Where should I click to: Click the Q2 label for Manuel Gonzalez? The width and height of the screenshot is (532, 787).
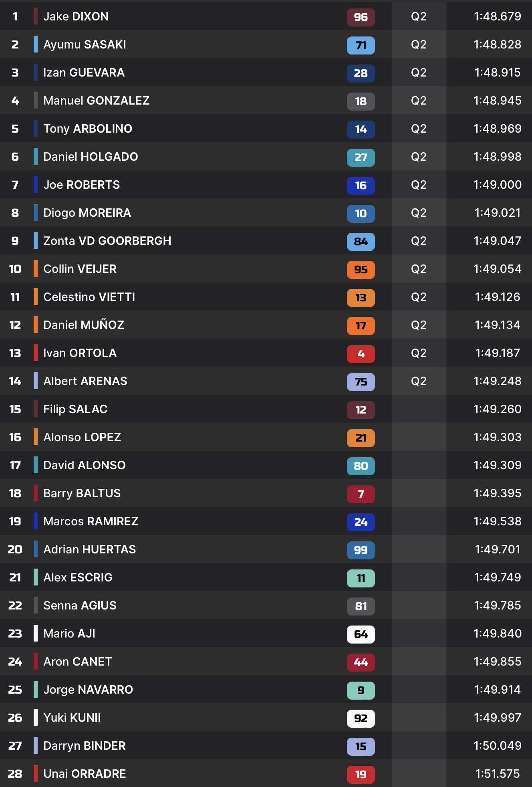[419, 101]
